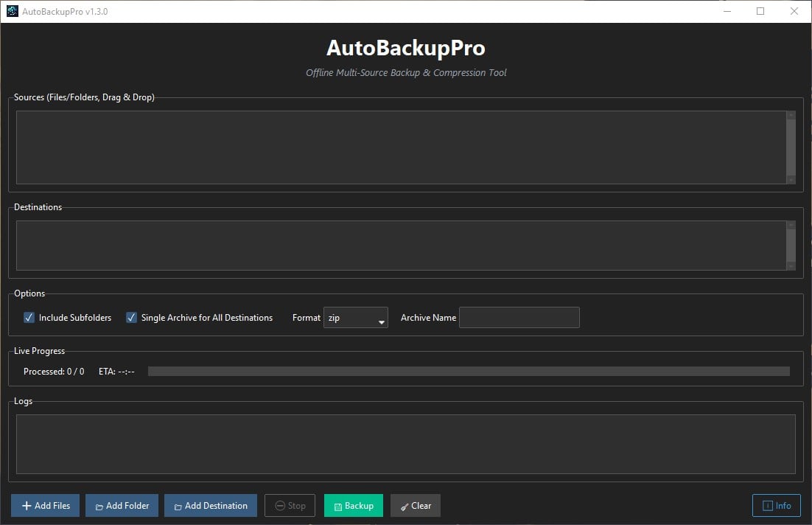Start a backup with the Backup button
The image size is (812, 525).
pos(354,506)
